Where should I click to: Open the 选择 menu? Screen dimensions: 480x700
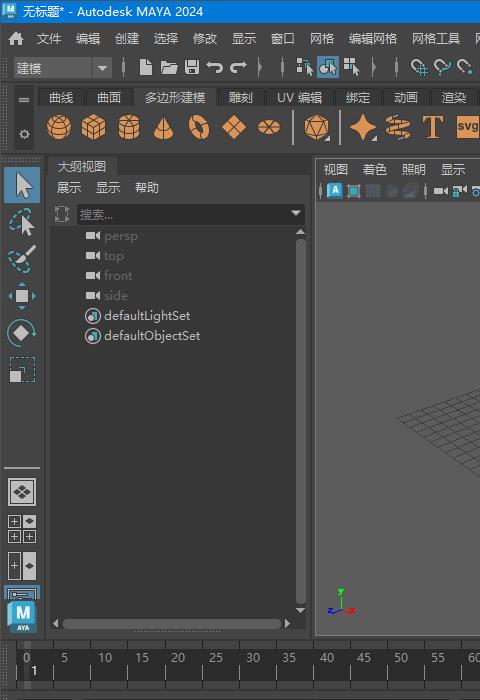pyautogui.click(x=166, y=39)
